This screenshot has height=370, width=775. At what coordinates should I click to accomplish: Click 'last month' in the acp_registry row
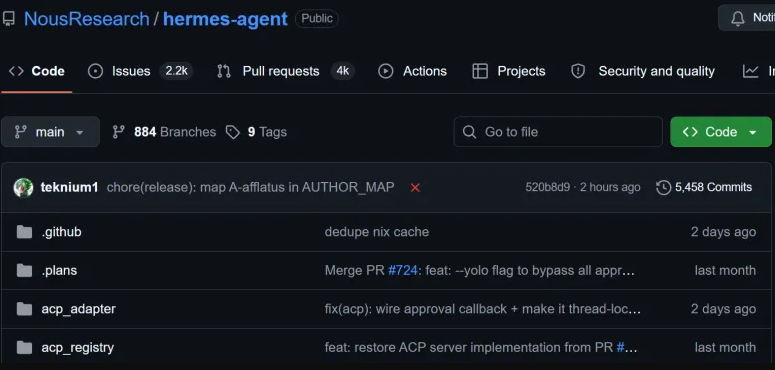pyautogui.click(x=725, y=348)
